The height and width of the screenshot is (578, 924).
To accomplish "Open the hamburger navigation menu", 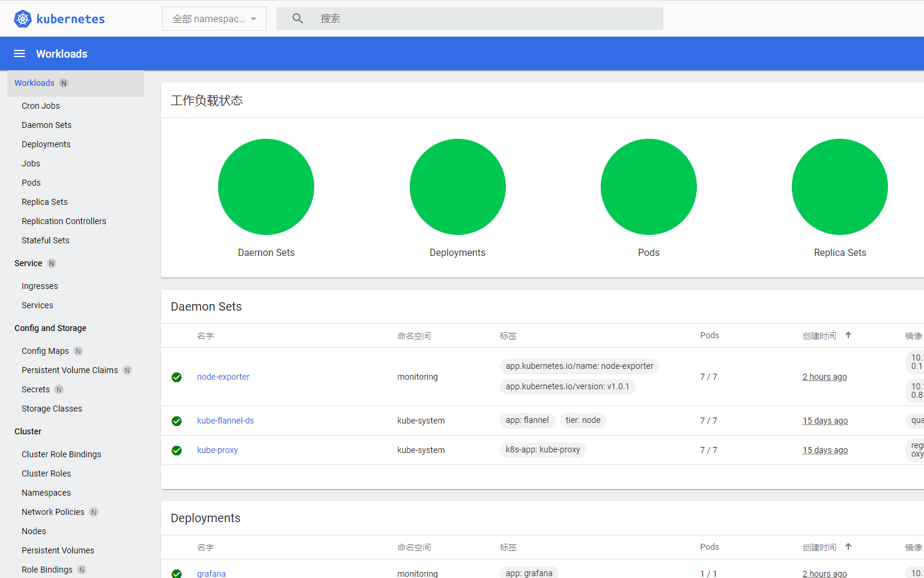I will (19, 53).
